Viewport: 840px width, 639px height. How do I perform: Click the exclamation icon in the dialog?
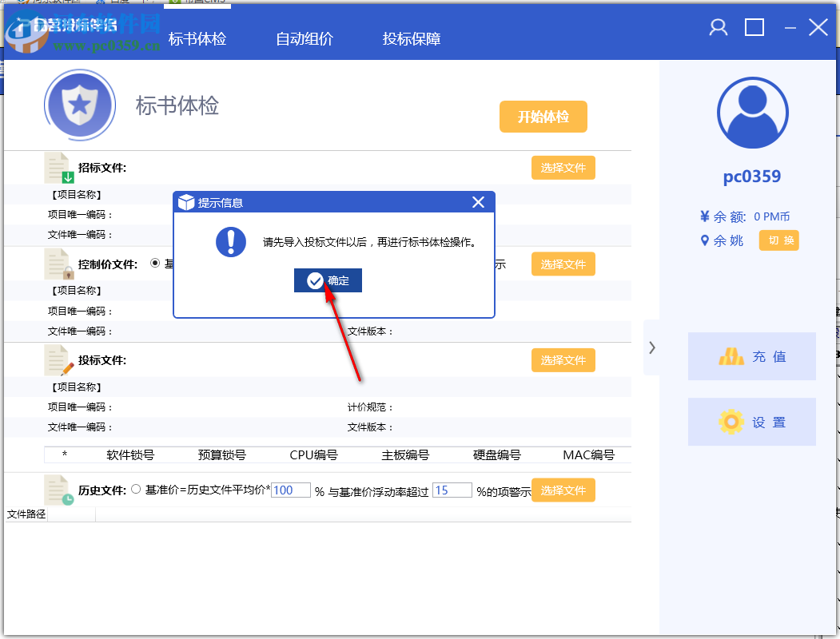pyautogui.click(x=230, y=243)
